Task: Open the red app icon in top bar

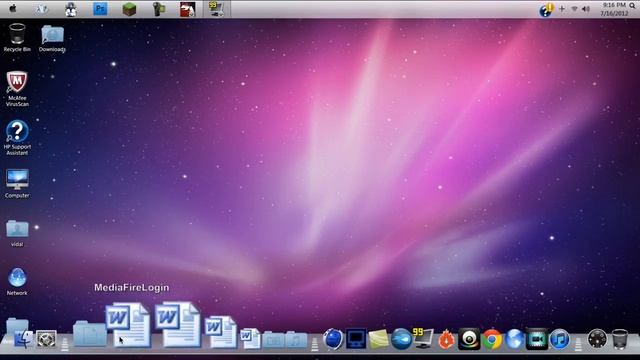Action: click(188, 9)
